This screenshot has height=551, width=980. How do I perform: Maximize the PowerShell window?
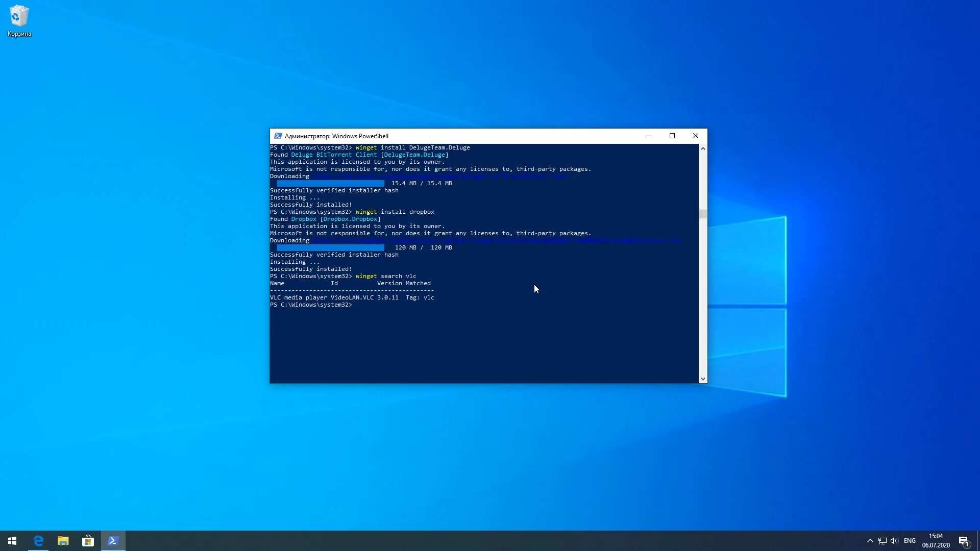click(672, 136)
